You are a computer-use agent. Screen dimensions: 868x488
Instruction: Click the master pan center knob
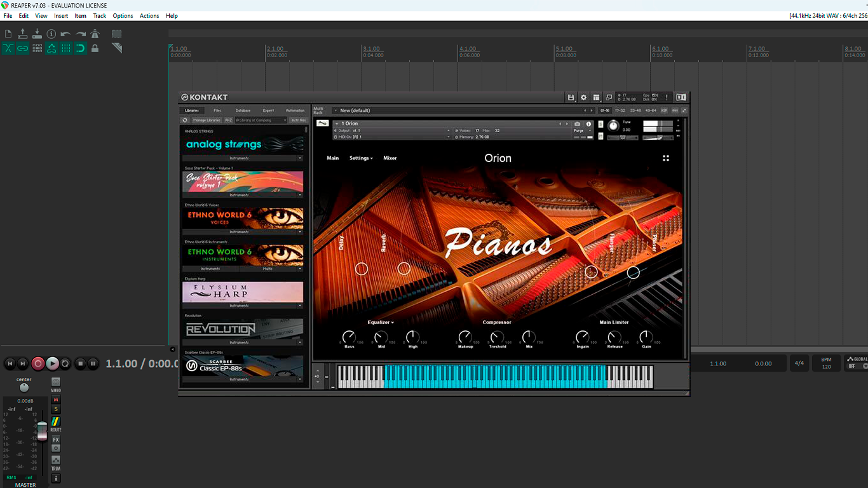pyautogui.click(x=24, y=388)
